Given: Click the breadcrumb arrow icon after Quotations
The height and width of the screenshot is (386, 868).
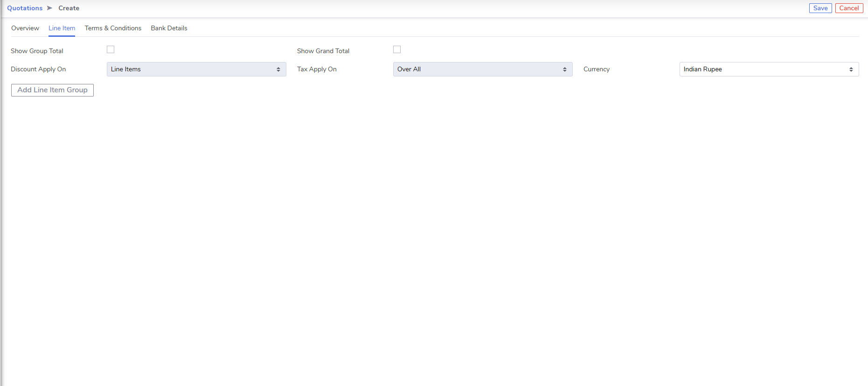Looking at the screenshot, I should pyautogui.click(x=49, y=8).
